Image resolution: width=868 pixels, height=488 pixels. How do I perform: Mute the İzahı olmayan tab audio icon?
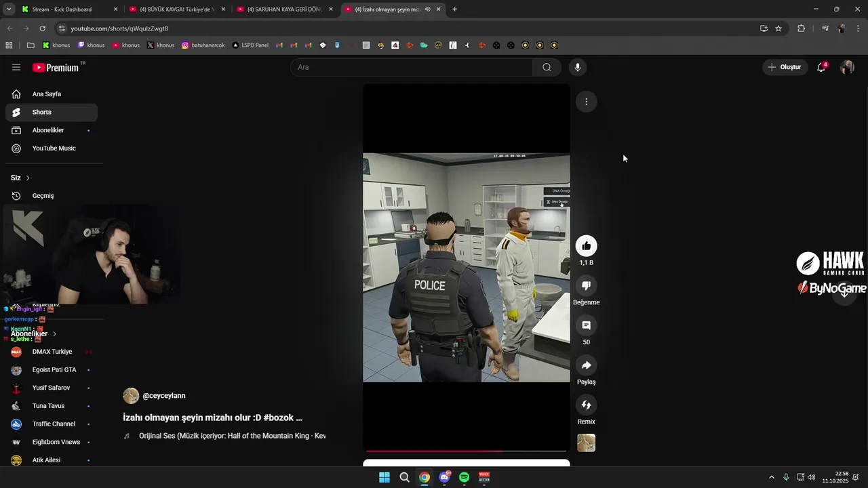tap(427, 9)
